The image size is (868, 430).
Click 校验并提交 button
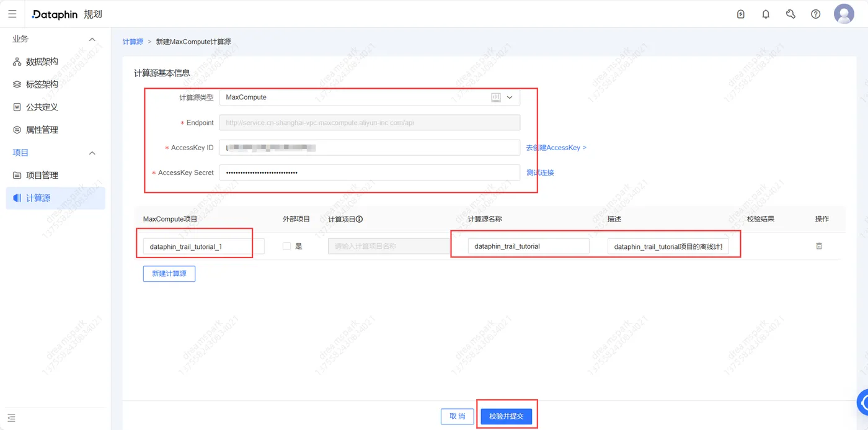pos(507,416)
